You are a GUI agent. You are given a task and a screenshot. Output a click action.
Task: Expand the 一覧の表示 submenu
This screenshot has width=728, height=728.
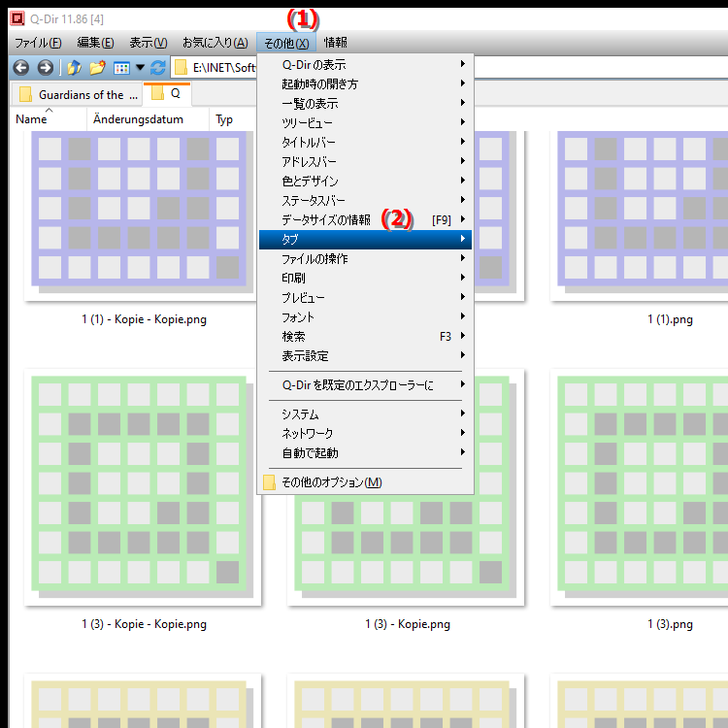click(x=365, y=104)
